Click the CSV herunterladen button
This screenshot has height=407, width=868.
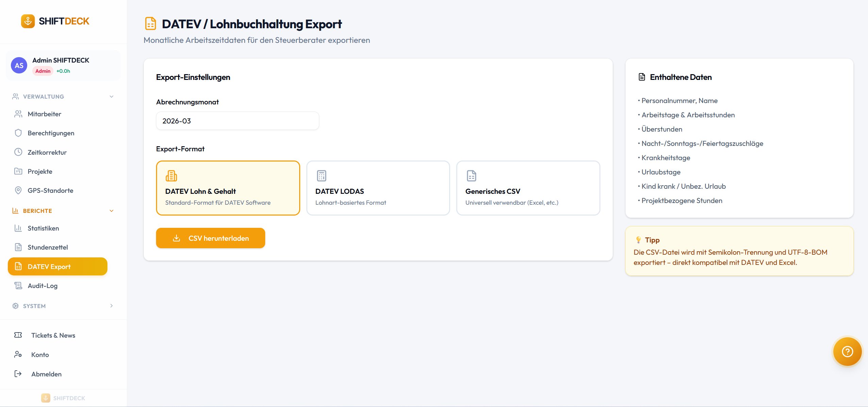point(210,238)
